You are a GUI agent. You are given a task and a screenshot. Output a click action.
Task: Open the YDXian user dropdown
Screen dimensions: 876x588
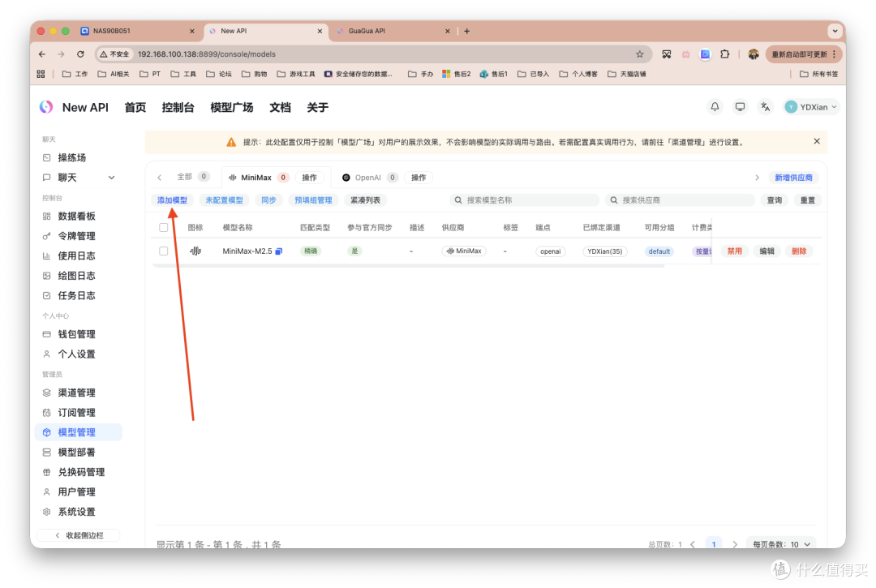click(811, 107)
